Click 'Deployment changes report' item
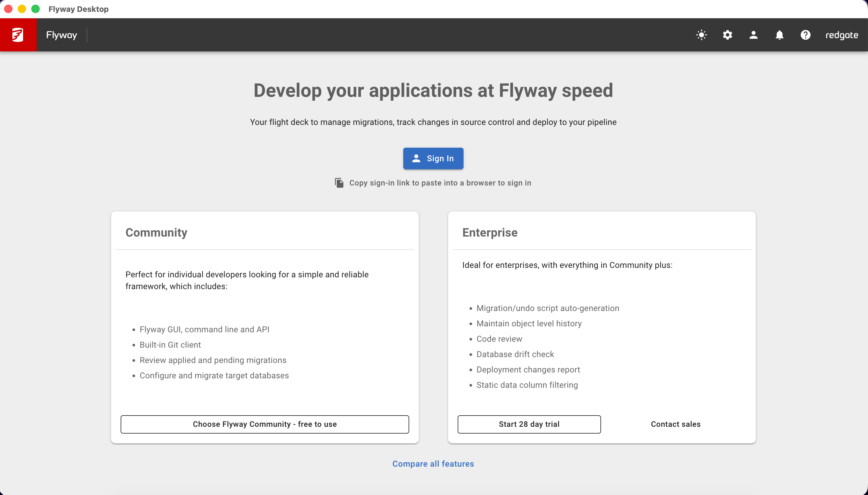 tap(528, 369)
